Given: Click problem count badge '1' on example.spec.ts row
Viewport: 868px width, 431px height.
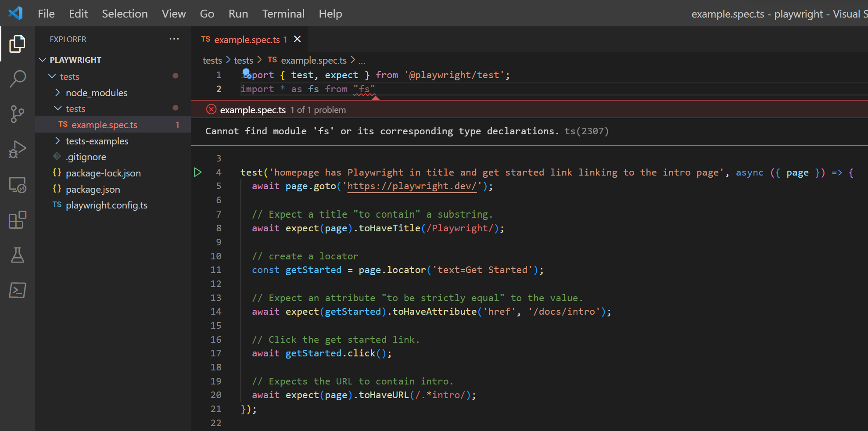Looking at the screenshot, I should click(x=177, y=125).
